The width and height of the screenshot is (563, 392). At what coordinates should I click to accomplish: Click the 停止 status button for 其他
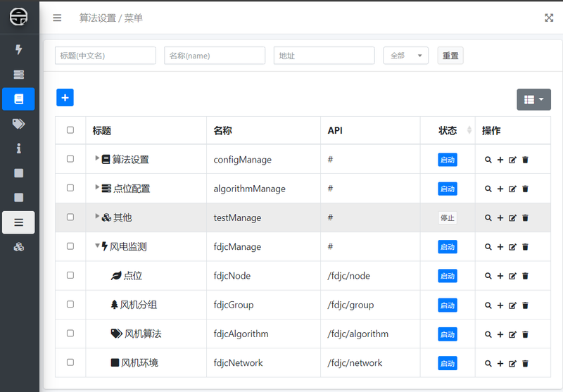tap(447, 218)
